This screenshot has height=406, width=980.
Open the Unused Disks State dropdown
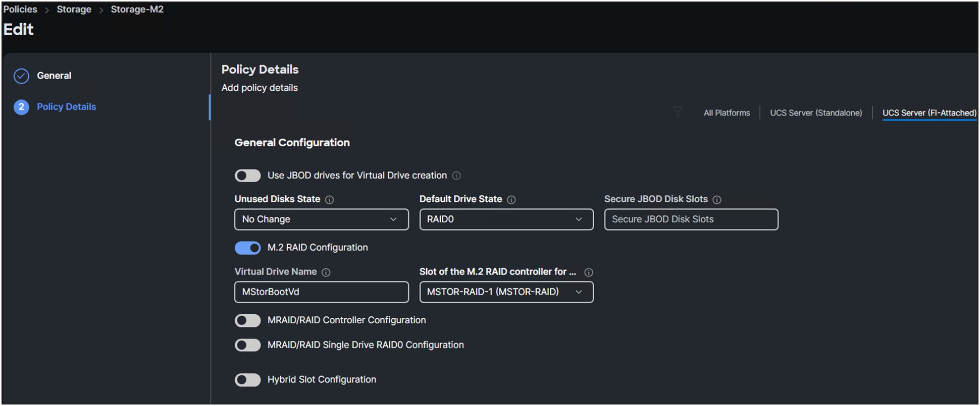tap(321, 219)
